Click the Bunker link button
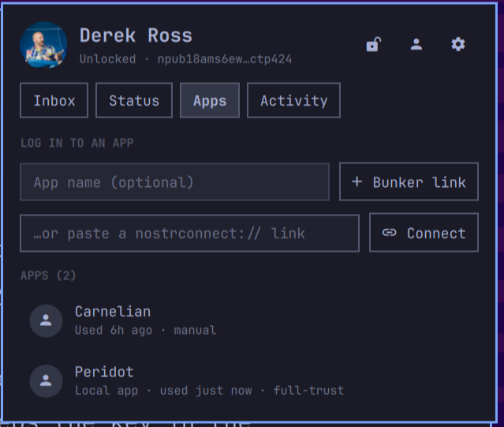This screenshot has height=427, width=504. tap(409, 182)
